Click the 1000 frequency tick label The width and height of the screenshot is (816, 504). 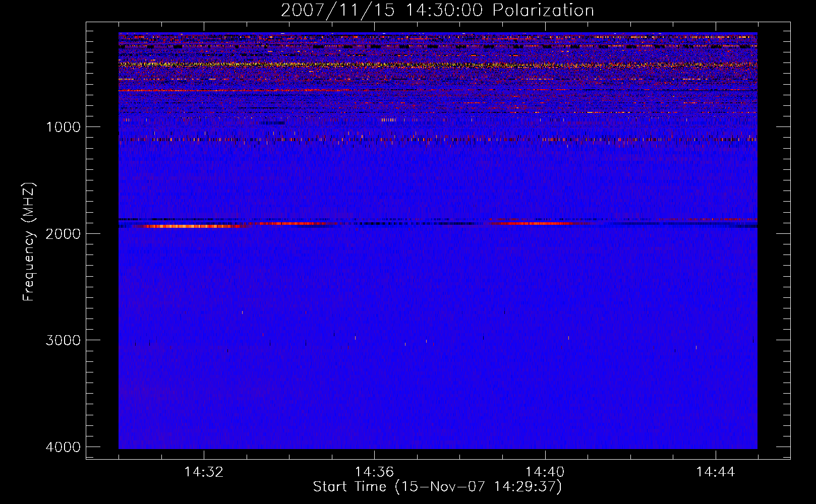point(63,127)
